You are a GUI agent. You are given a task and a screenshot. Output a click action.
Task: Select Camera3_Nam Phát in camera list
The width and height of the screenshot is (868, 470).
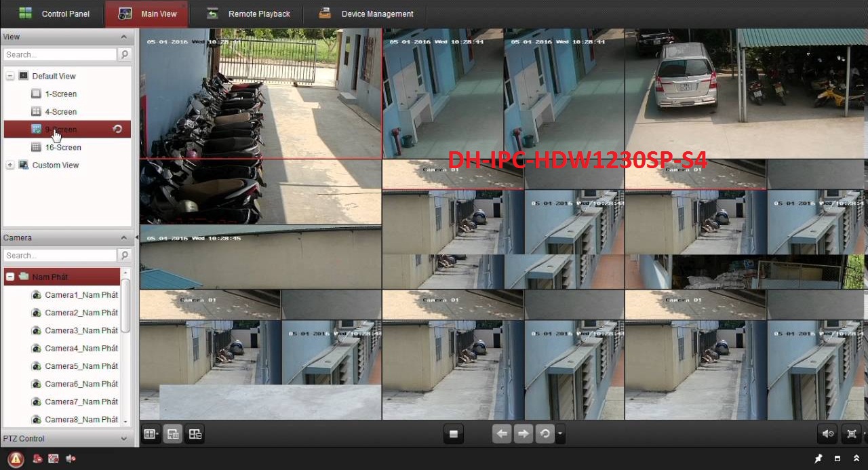(81, 331)
